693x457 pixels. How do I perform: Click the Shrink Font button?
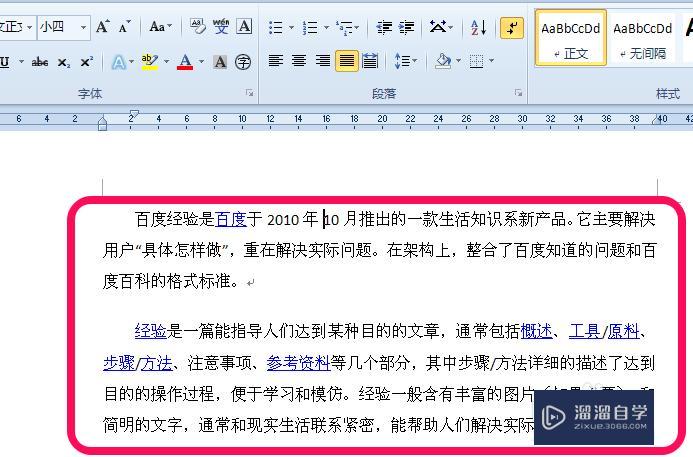(x=125, y=27)
